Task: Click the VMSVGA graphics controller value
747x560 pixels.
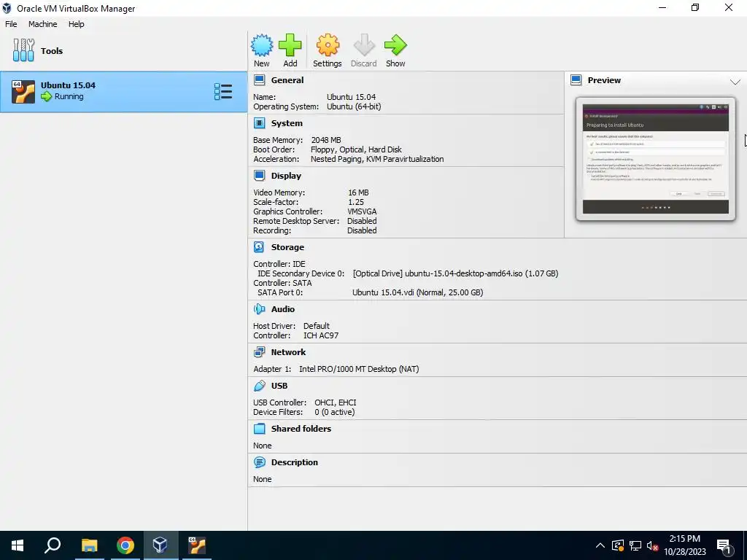Action: 362,211
